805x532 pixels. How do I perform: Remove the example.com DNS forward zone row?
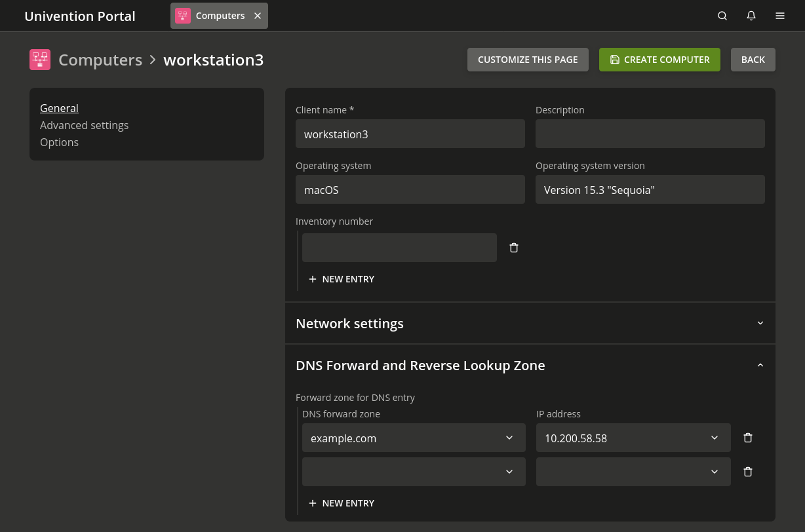pos(748,438)
